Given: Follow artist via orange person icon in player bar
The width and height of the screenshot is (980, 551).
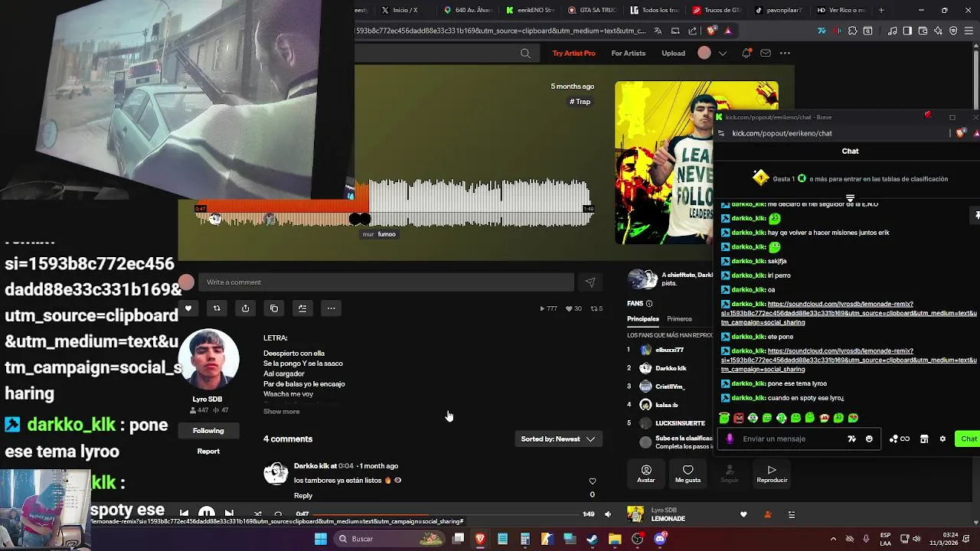Looking at the screenshot, I should pos(768,514).
